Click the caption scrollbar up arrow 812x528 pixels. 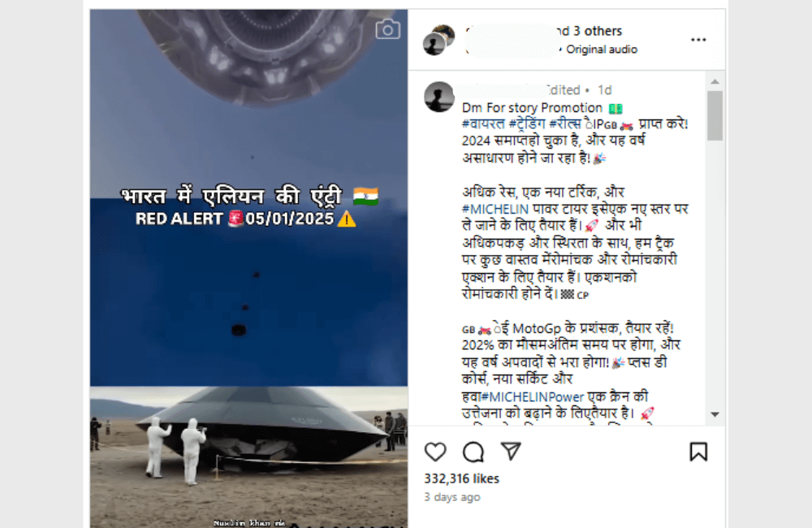pos(715,81)
